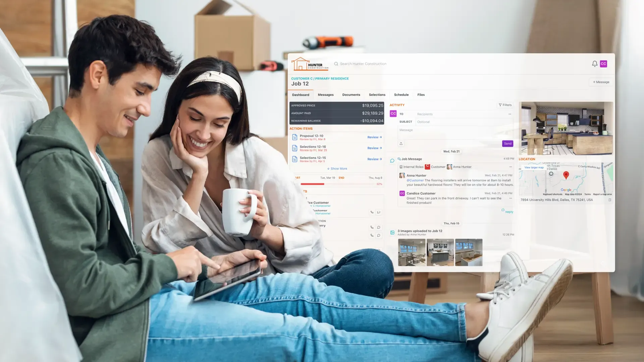Expand Show More action items
This screenshot has width=644, height=362.
(337, 168)
